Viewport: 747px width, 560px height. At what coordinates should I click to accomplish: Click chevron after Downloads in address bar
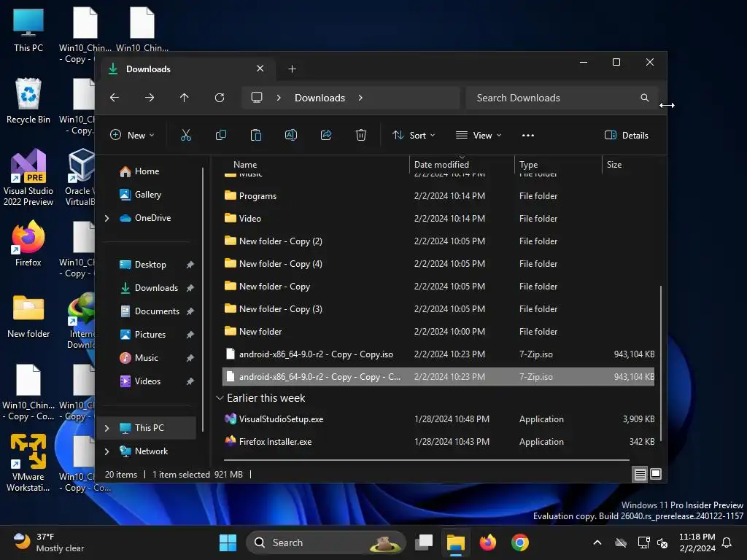(360, 98)
